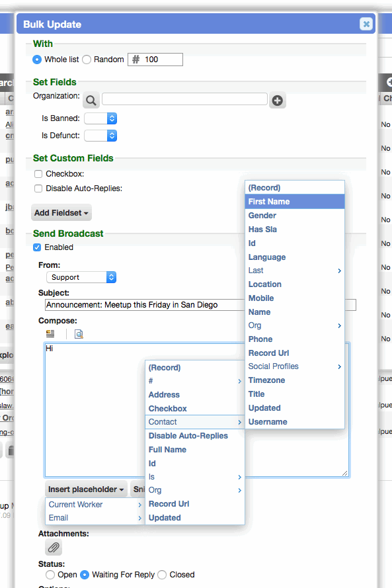Click the organization search magnifier icon
Viewport: 392px width, 588px height.
point(91,100)
